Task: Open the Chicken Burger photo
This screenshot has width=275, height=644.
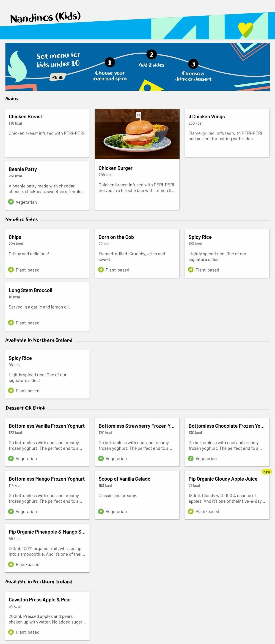Action: (x=137, y=134)
